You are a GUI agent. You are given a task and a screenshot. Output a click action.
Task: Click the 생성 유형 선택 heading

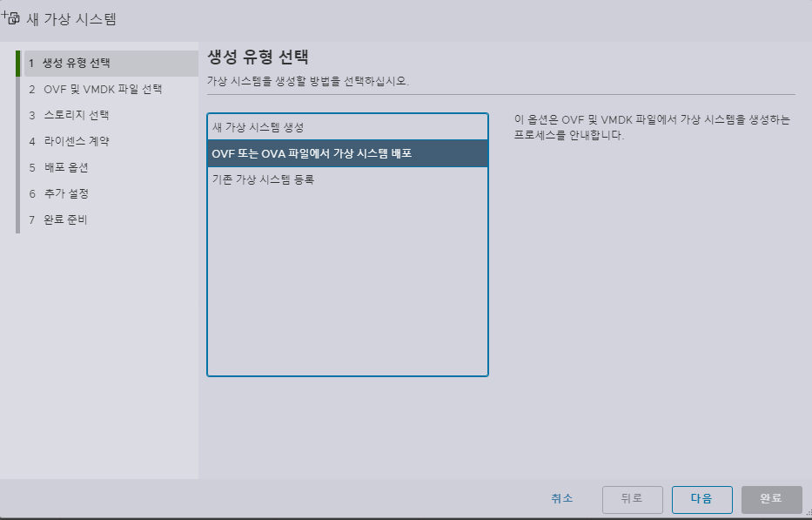pyautogui.click(x=258, y=57)
